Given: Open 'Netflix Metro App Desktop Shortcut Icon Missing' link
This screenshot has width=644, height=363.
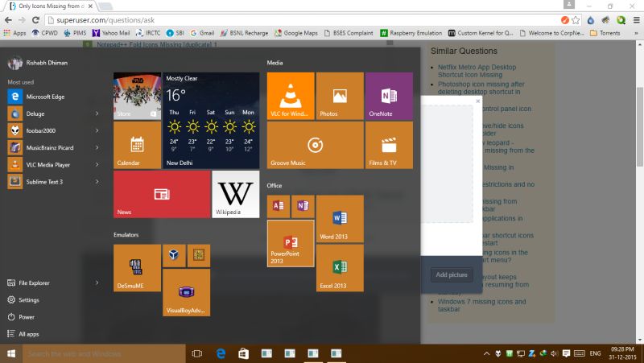Looking at the screenshot, I should pyautogui.click(x=477, y=71).
